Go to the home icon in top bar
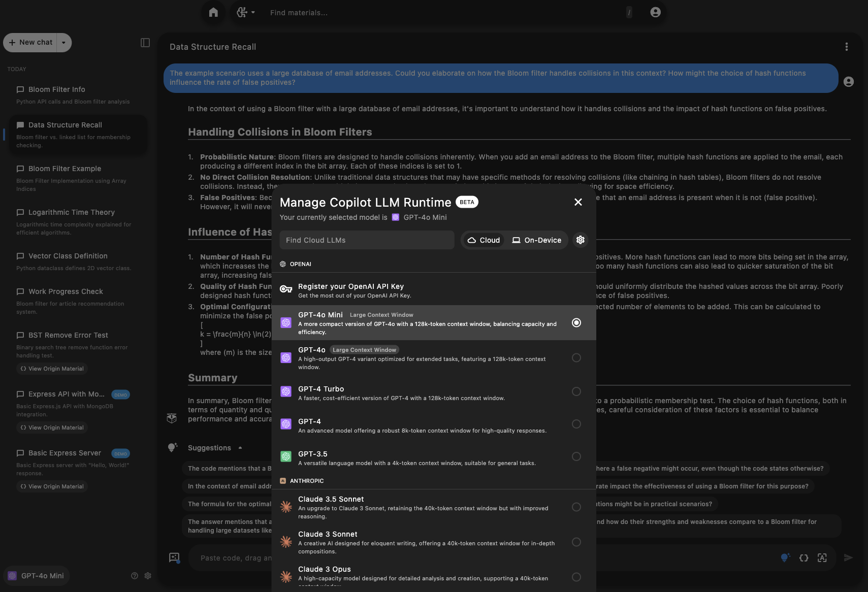Screen dimensions: 868x592 213,12
